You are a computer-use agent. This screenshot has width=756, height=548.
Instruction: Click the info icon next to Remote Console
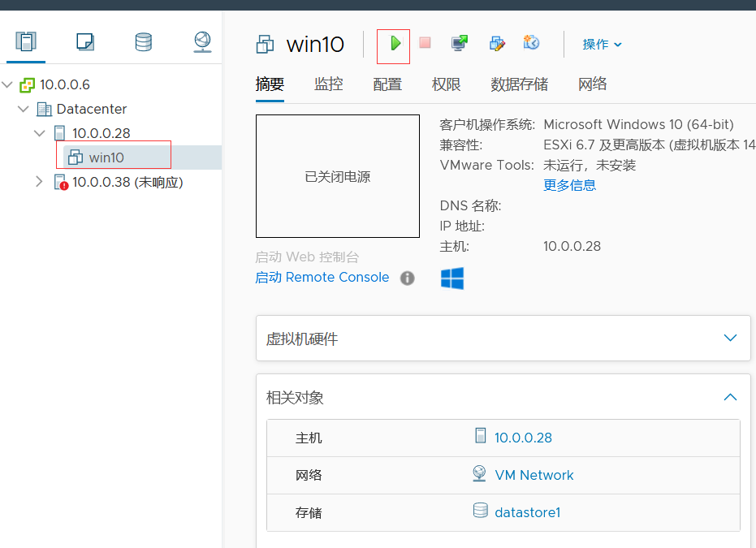coord(408,278)
